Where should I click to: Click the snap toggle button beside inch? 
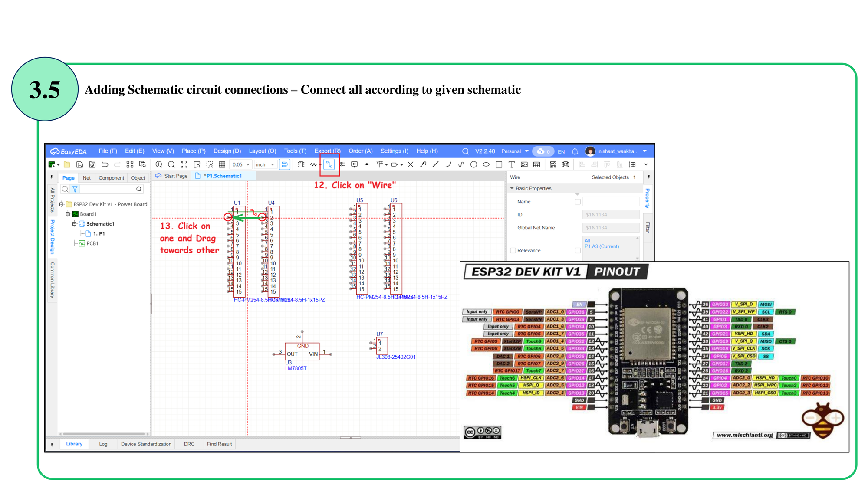click(285, 164)
